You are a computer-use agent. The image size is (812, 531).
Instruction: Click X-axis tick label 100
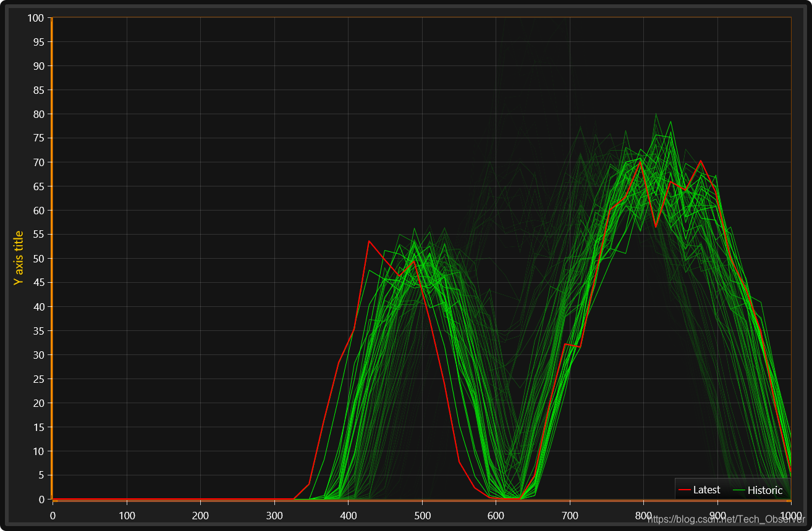[x=127, y=515]
